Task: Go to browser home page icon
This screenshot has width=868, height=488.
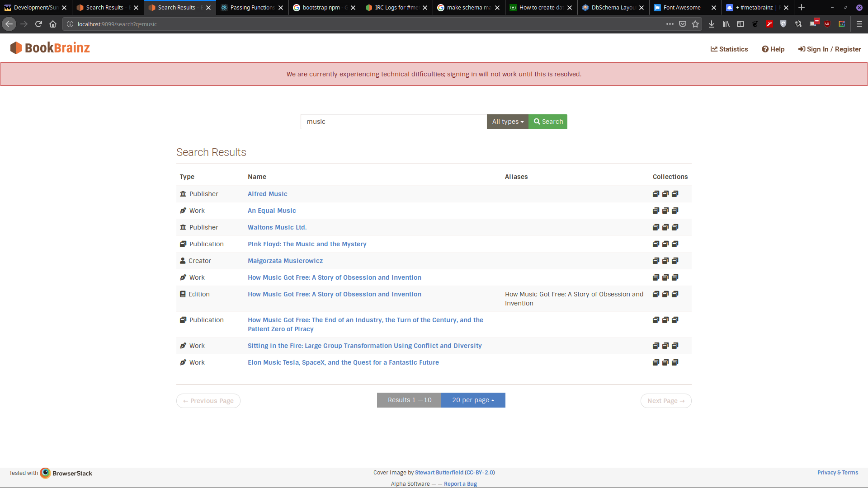Action: [53, 24]
